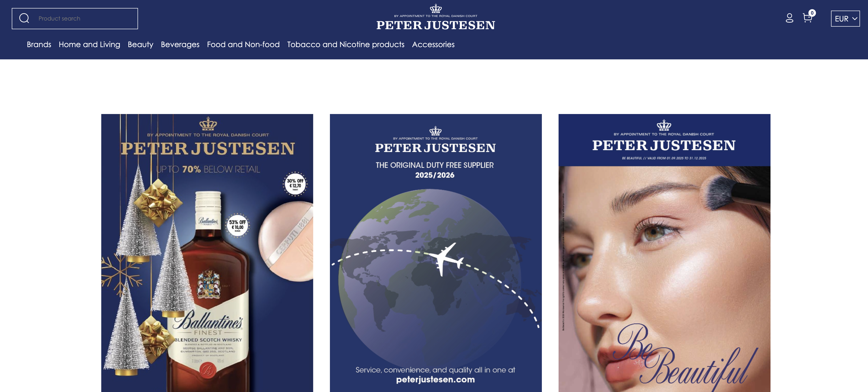This screenshot has width=868, height=392.
Task: Expand the EUR currency dropdown
Action: point(845,19)
